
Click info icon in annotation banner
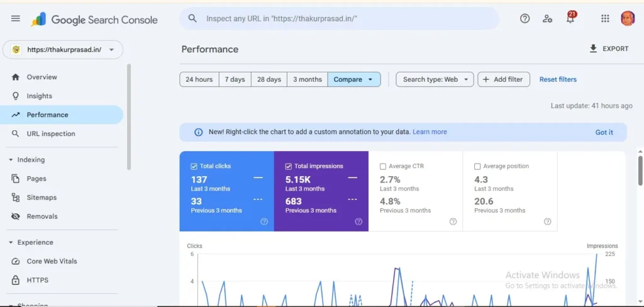tap(198, 132)
